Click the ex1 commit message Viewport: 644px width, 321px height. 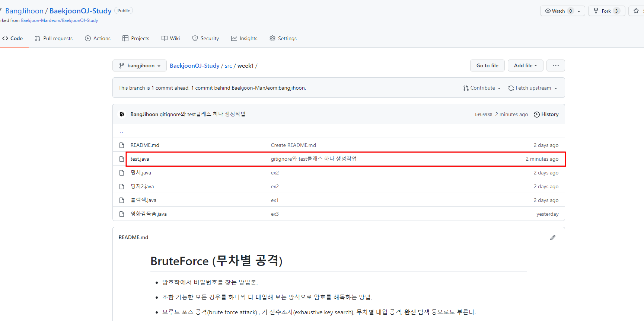pyautogui.click(x=275, y=200)
